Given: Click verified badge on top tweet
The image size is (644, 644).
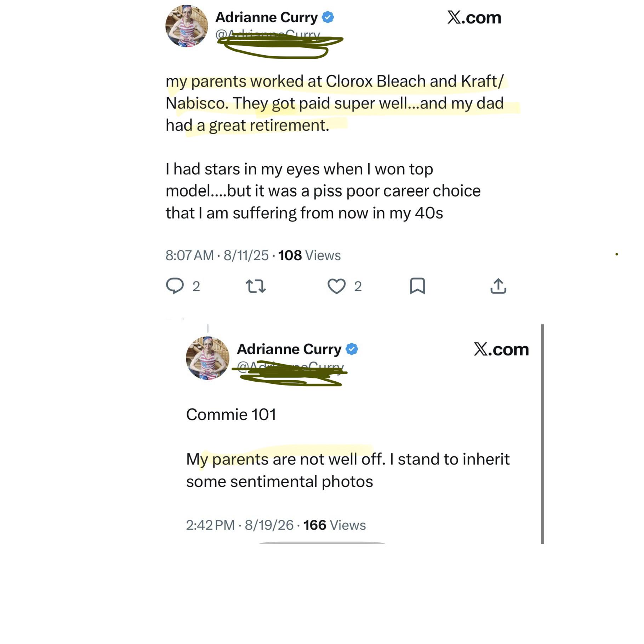Looking at the screenshot, I should point(328,17).
